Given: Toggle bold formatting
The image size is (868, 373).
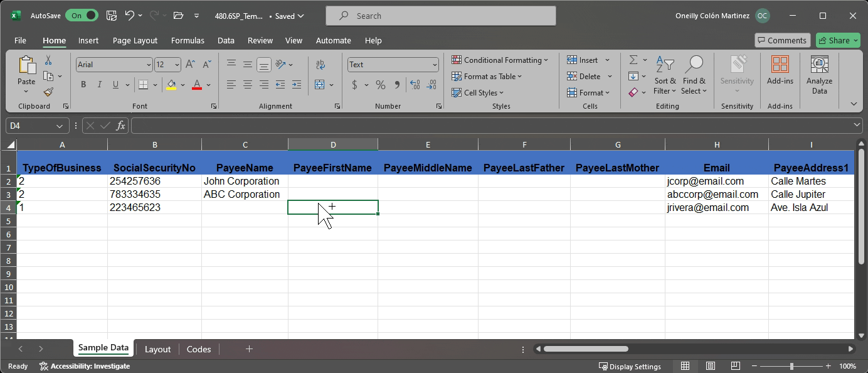Looking at the screenshot, I should (83, 84).
